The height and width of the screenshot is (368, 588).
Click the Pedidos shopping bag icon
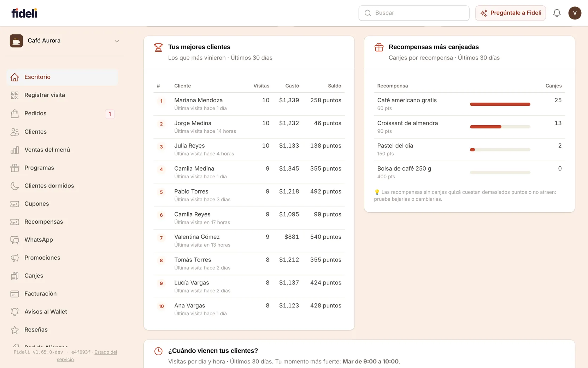click(15, 114)
